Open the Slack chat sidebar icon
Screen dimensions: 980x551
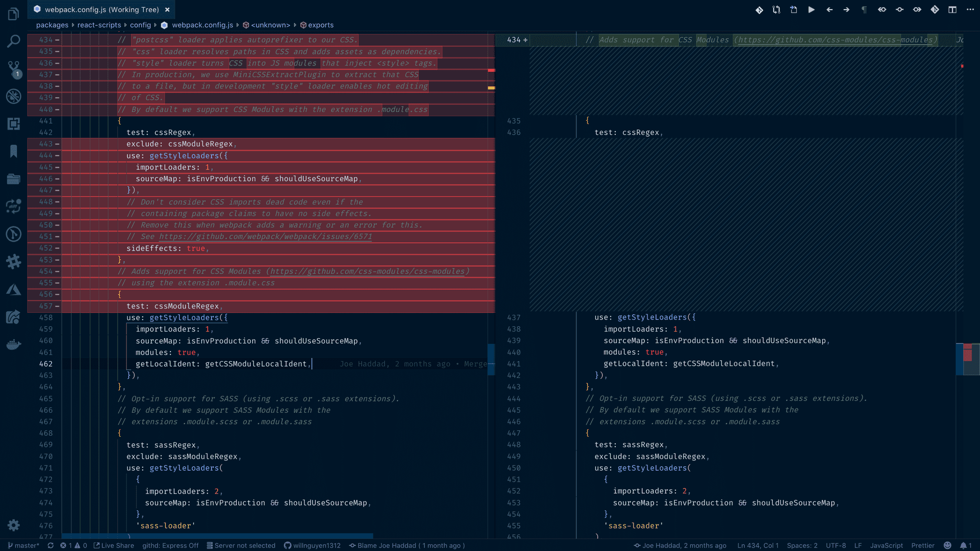[13, 261]
